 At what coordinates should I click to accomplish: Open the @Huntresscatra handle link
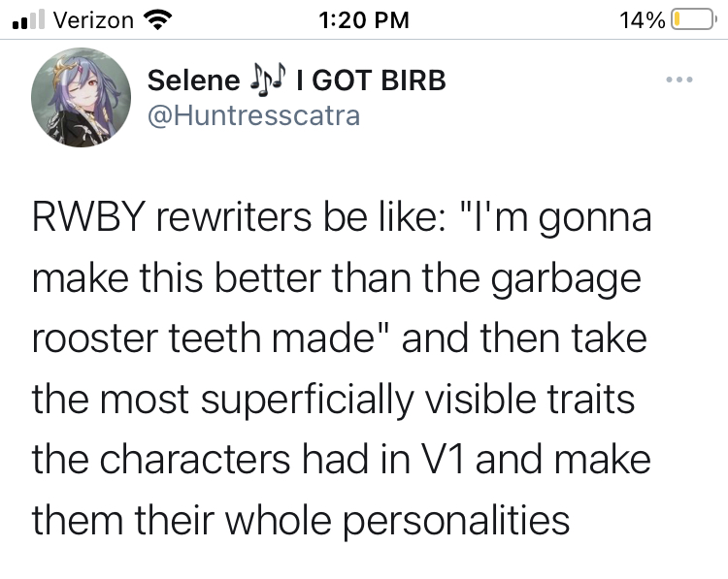(253, 116)
